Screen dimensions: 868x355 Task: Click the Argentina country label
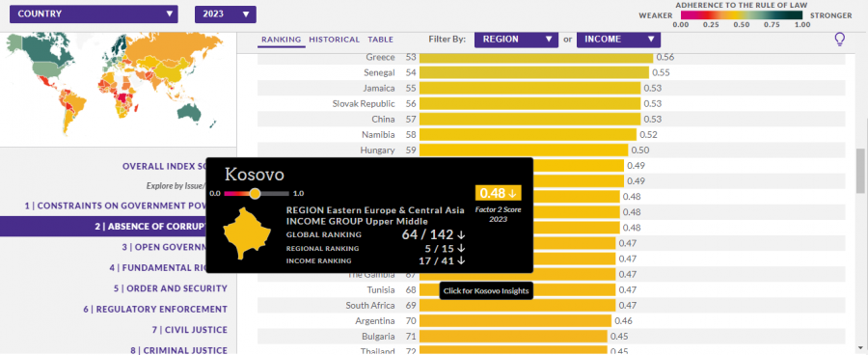click(375, 320)
